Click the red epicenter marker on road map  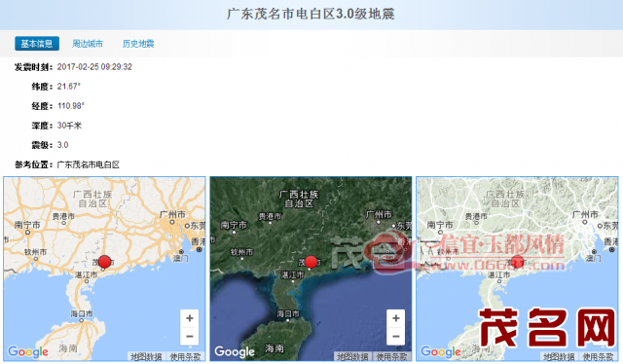point(104,262)
